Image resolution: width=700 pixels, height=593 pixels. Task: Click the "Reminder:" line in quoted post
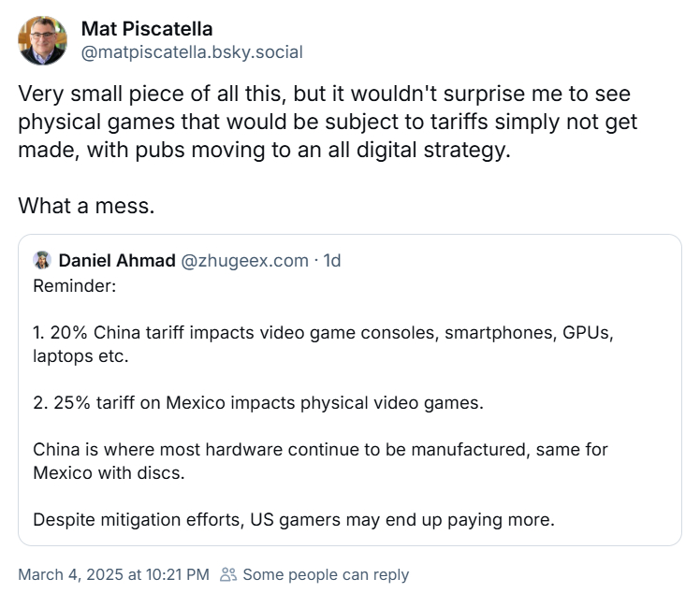tap(74, 285)
